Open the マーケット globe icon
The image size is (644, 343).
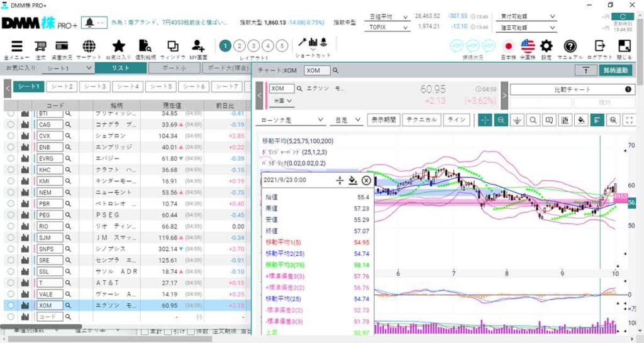89,46
